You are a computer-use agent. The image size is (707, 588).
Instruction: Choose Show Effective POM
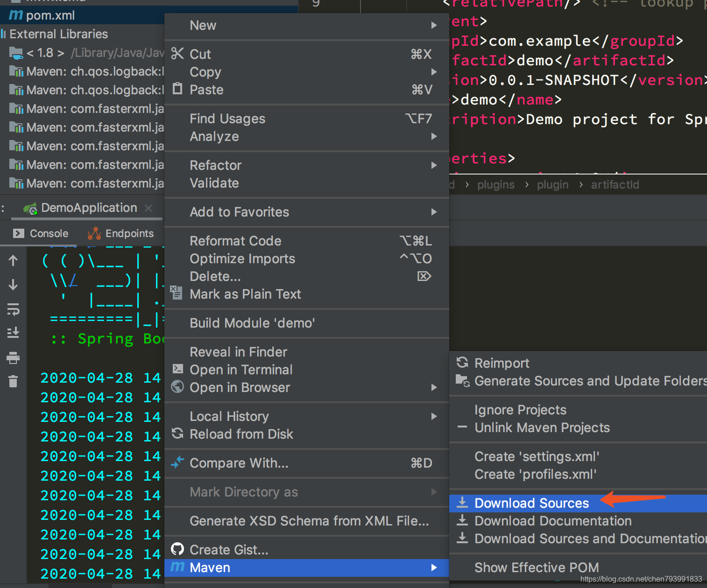tap(537, 567)
